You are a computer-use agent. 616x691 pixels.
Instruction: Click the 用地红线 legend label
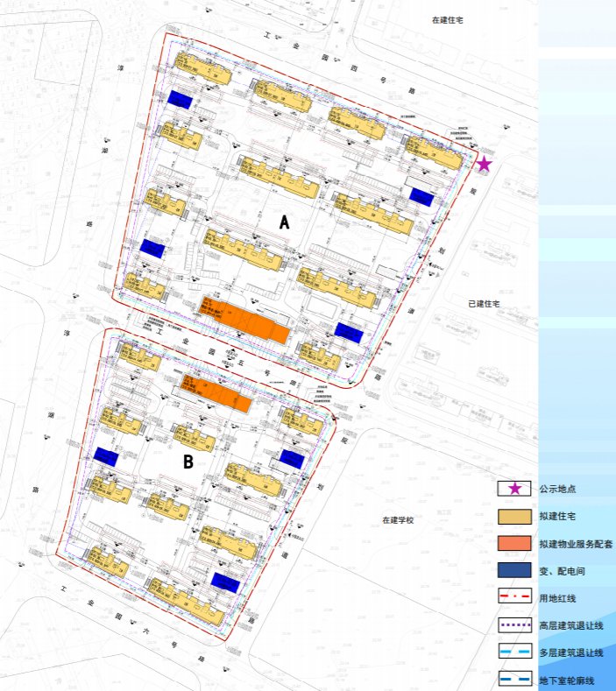557,598
